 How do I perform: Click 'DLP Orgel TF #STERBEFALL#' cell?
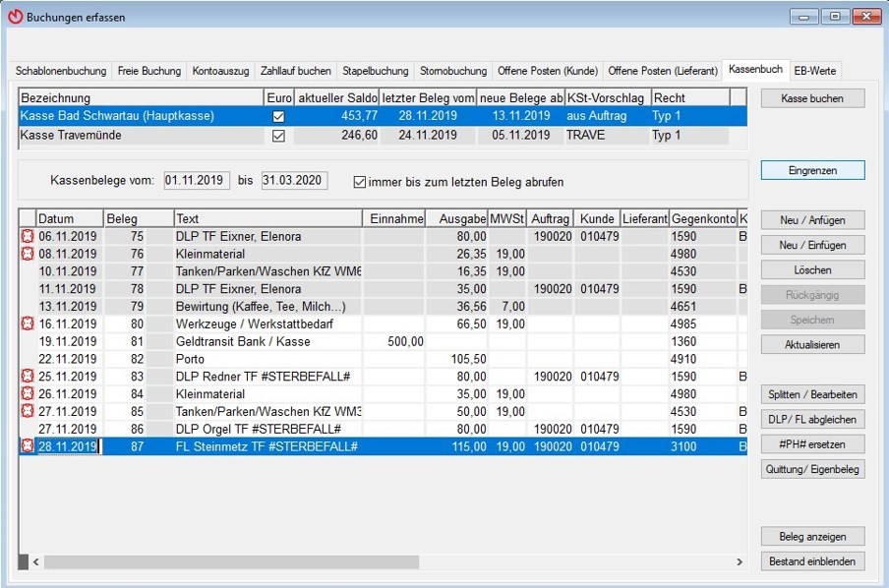(x=267, y=429)
